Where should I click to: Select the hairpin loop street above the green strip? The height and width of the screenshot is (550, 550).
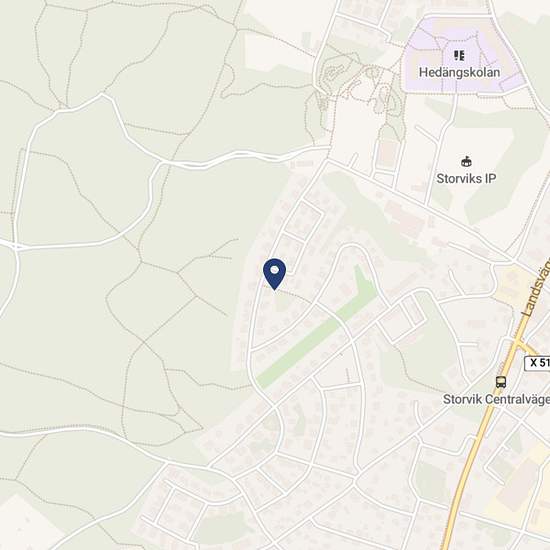coord(353,267)
